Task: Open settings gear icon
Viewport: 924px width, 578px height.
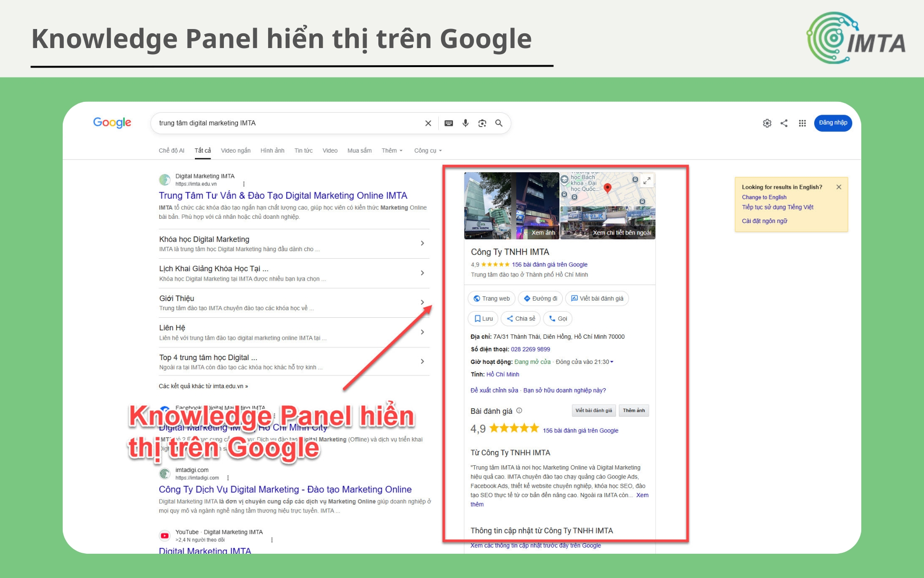Action: pos(767,123)
